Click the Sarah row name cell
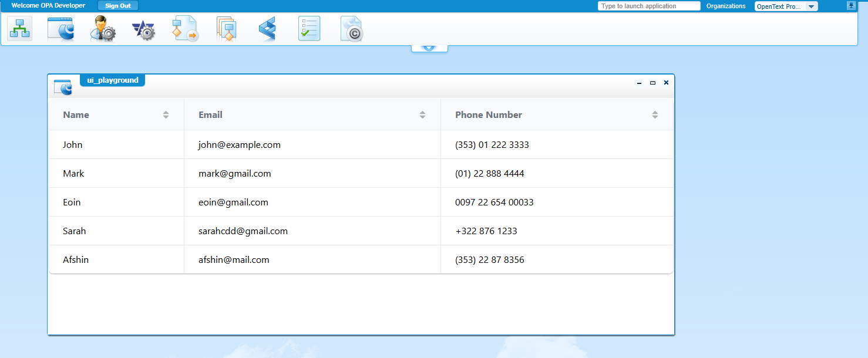Viewport: 868px width, 358px height. (75, 231)
